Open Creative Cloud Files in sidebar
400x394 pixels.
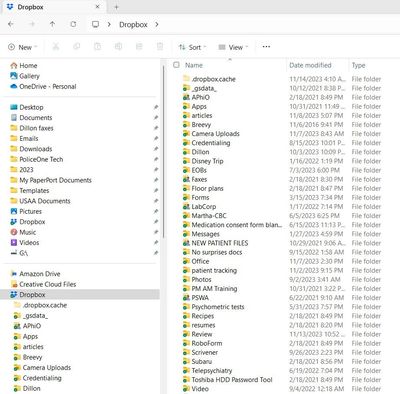pos(43,284)
